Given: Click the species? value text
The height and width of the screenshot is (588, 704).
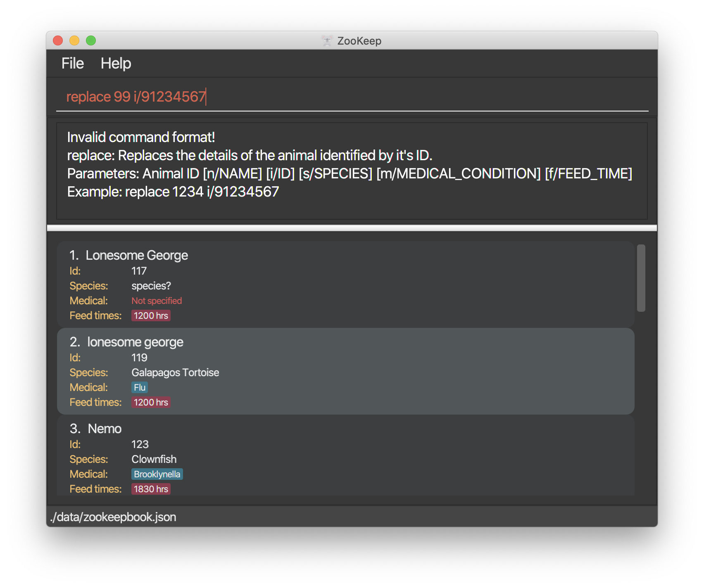Looking at the screenshot, I should (x=151, y=286).
